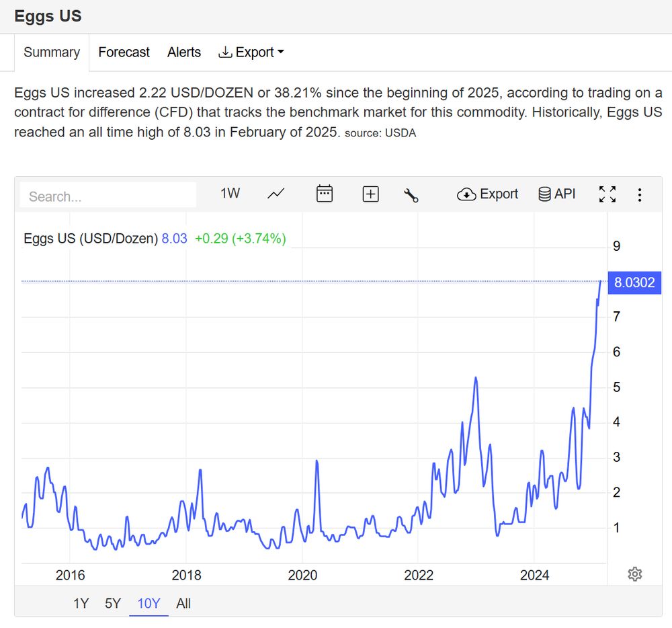672x628 pixels.
Task: Switch to the Forecast tab
Action: pyautogui.click(x=124, y=52)
